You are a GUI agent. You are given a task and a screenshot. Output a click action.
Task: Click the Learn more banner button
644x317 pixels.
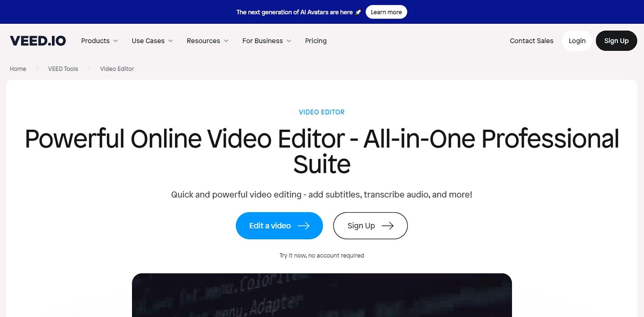click(386, 12)
